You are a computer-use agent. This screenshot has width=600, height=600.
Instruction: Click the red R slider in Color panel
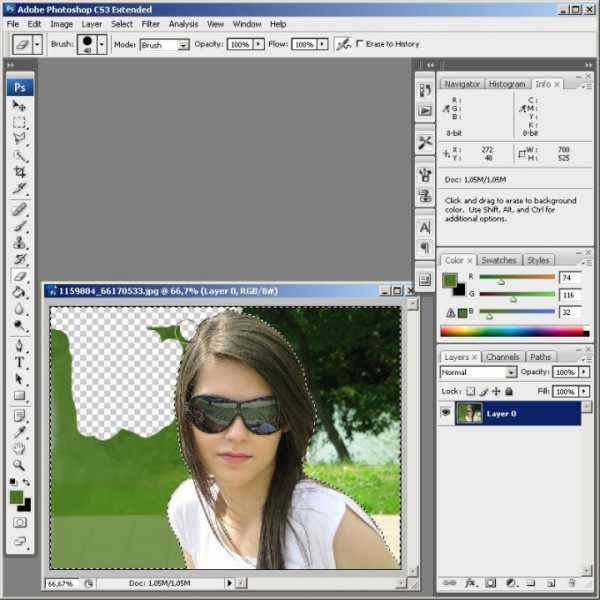tap(517, 277)
